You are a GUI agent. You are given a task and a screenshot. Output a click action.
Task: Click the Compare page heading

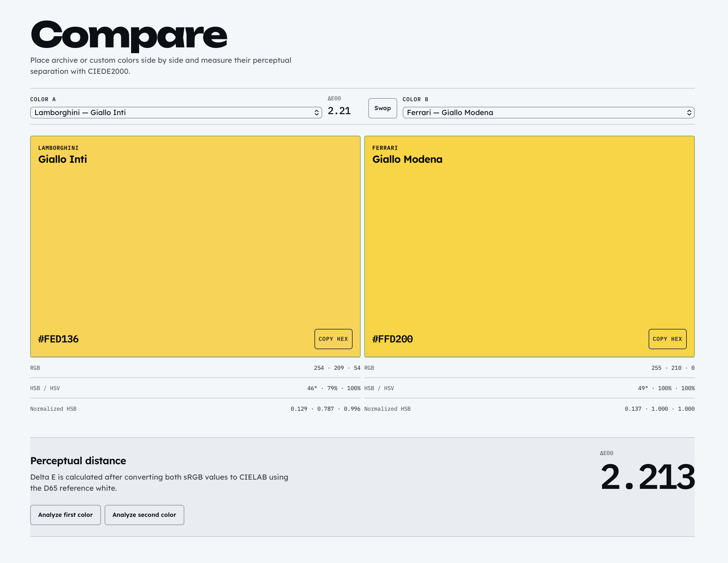click(129, 36)
